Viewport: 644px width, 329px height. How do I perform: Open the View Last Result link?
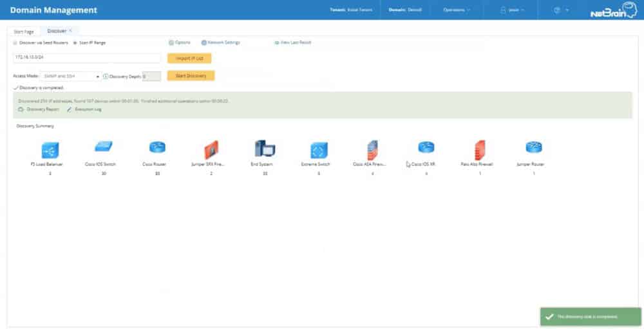point(296,42)
